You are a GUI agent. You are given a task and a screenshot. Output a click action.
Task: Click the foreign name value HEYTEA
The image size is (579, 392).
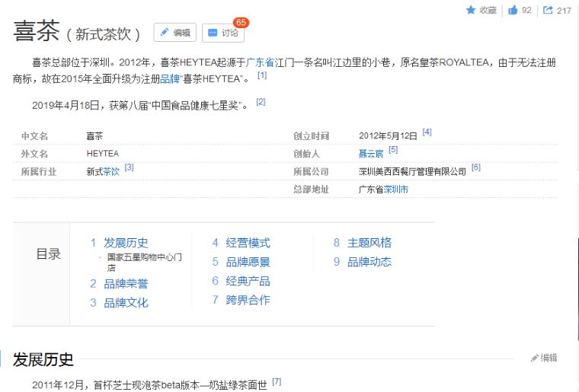tap(103, 154)
